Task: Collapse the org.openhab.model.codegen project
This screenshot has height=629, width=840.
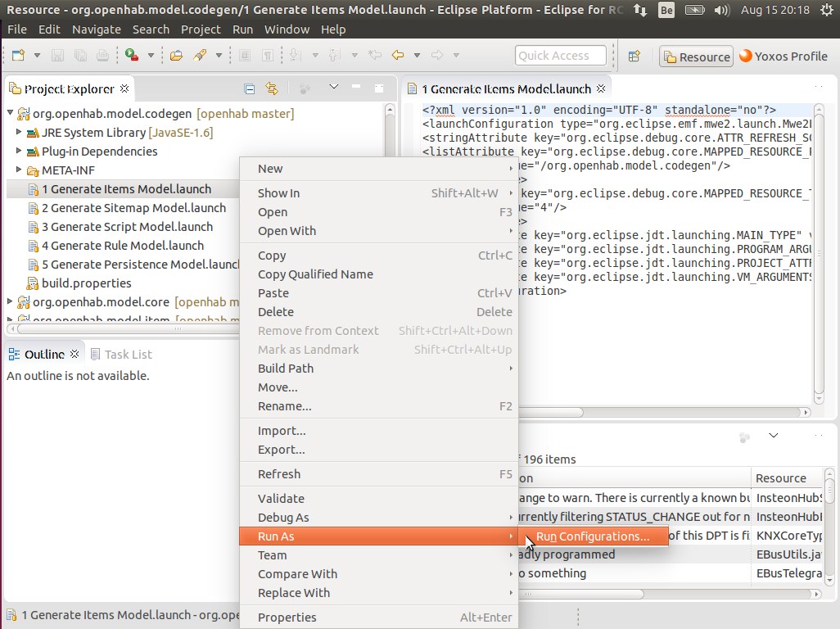Action: (x=11, y=114)
